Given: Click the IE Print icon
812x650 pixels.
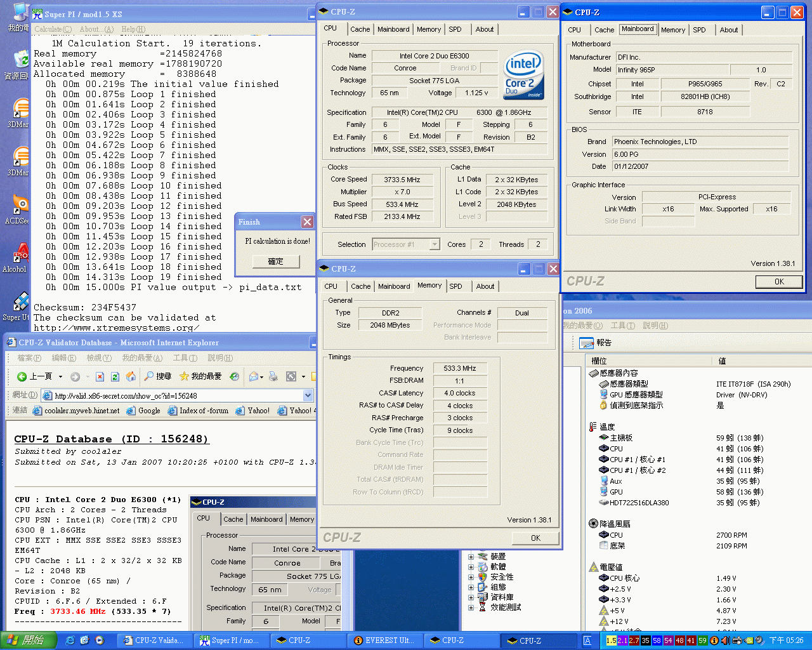Looking at the screenshot, I should click(273, 376).
